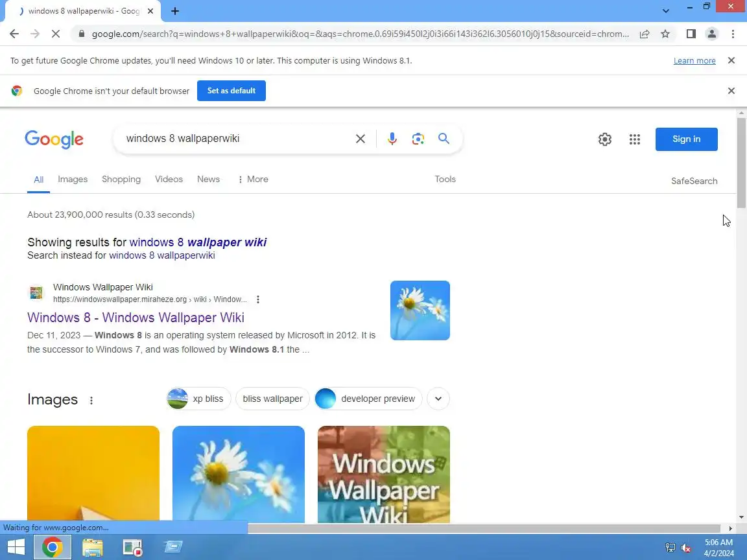
Task: Click the forward navigation arrow
Action: click(x=35, y=34)
